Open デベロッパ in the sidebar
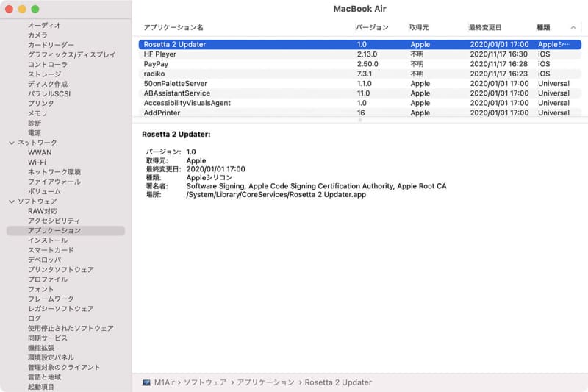The height and width of the screenshot is (392, 588). point(44,260)
